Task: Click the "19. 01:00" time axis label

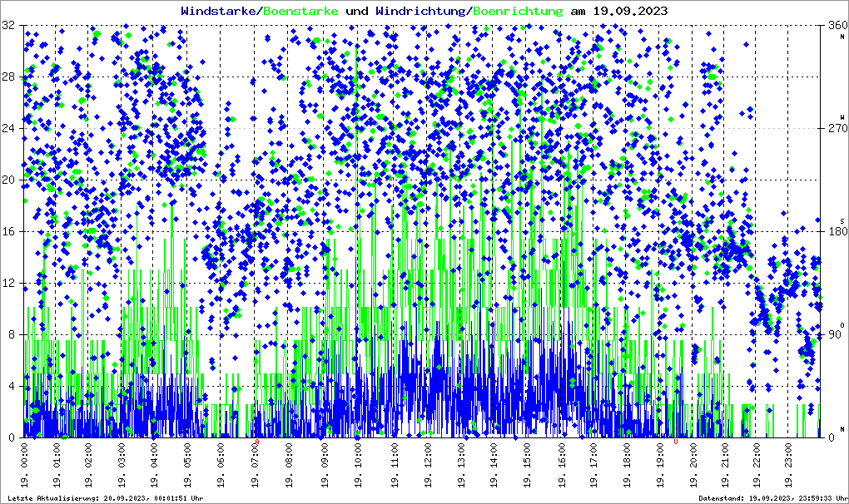Action: click(x=57, y=466)
